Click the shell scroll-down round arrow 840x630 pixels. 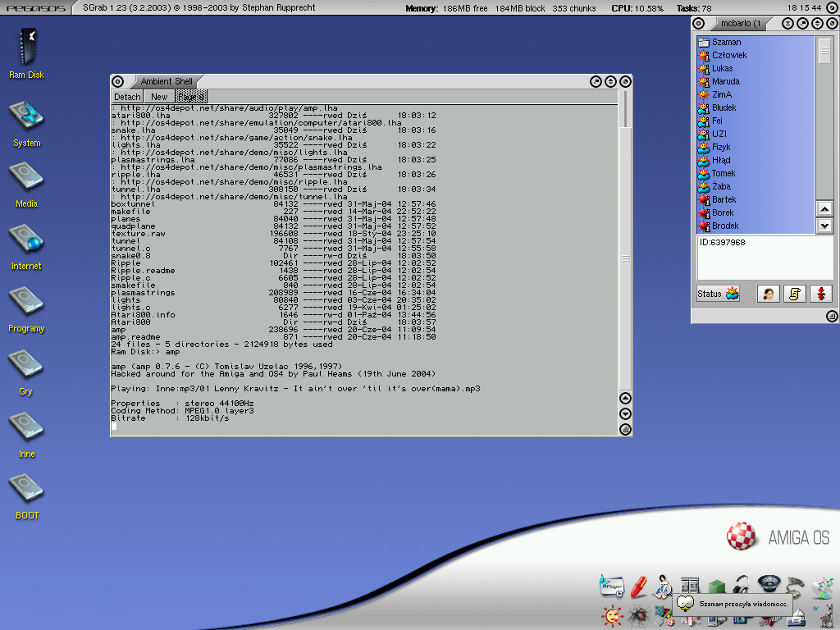(625, 413)
